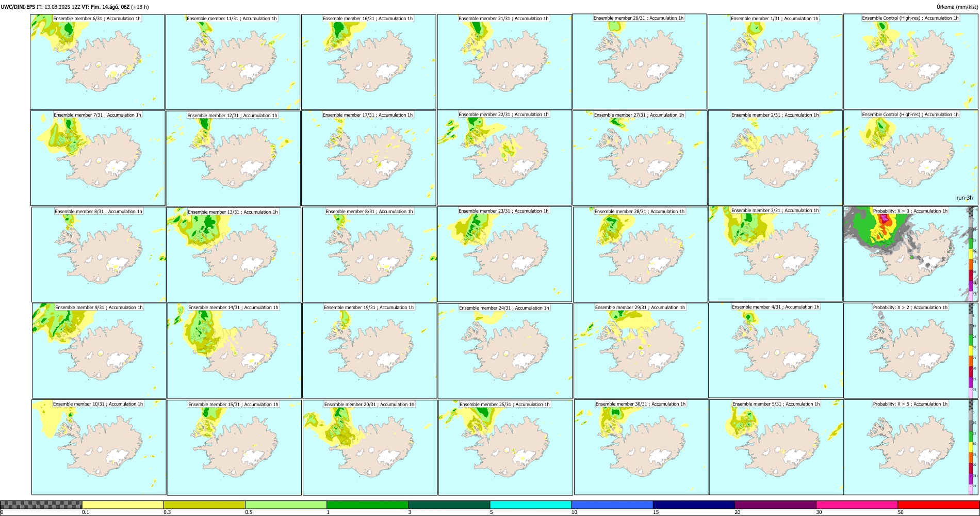Open the Ensemble member 7/31 map panel
Screen dimensions: 980x516
point(98,158)
